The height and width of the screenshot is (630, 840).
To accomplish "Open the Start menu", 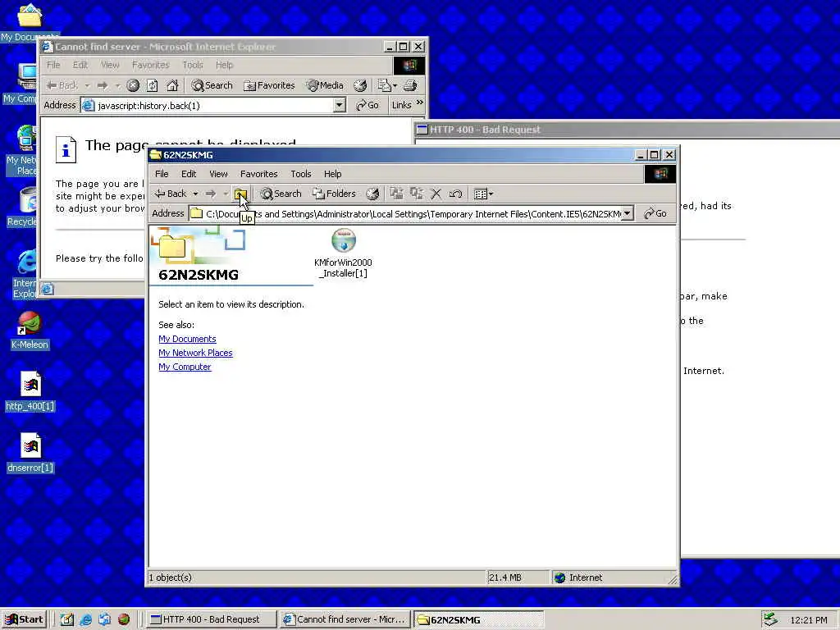I will (24, 619).
